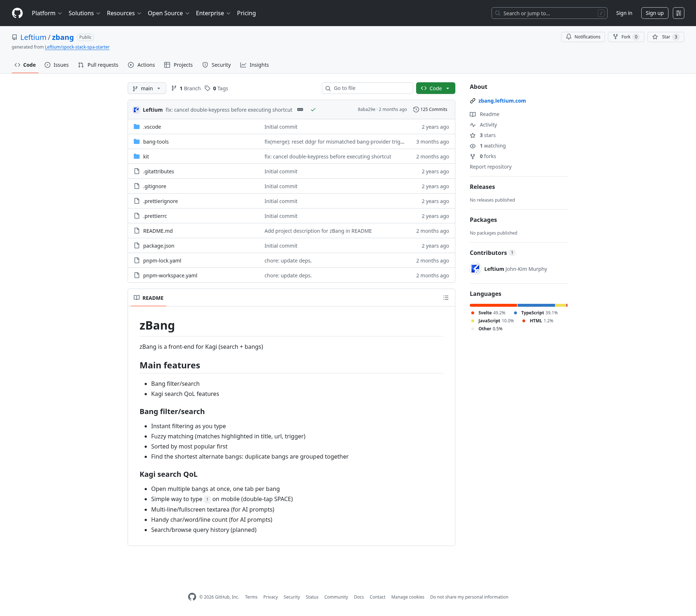The image size is (696, 616).
Task: Expand the Platform menu
Action: pyautogui.click(x=47, y=13)
